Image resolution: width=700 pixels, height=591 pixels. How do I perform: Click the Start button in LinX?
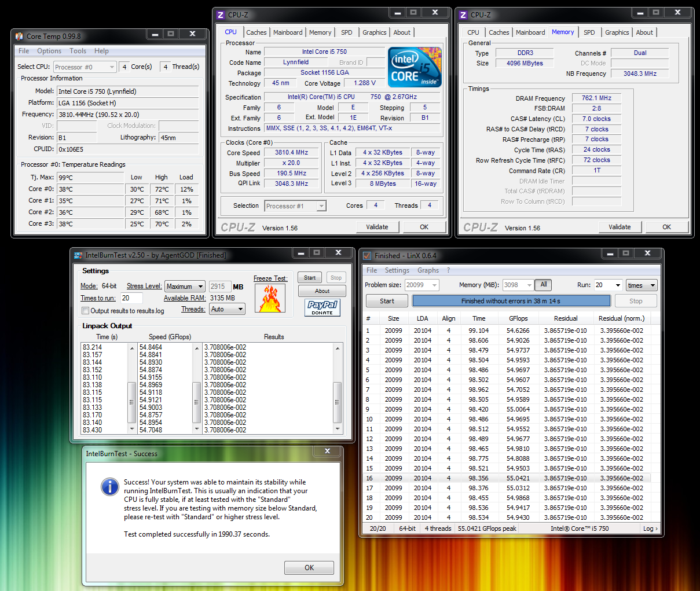point(387,301)
